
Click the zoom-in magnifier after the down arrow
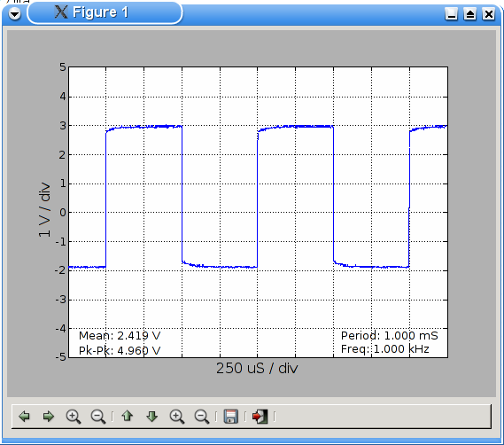tap(177, 417)
